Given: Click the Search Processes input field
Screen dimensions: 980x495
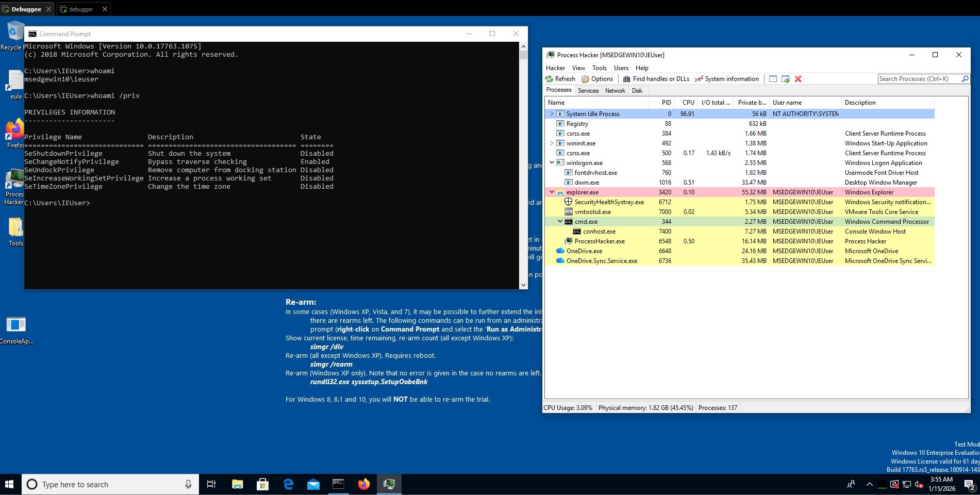Looking at the screenshot, I should (x=919, y=79).
